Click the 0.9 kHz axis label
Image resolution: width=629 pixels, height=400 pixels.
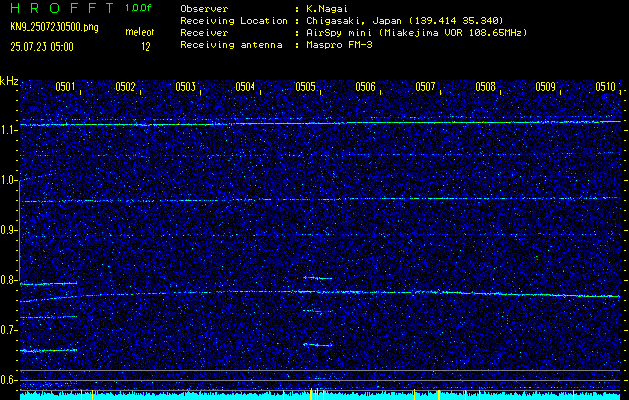[x=8, y=230]
